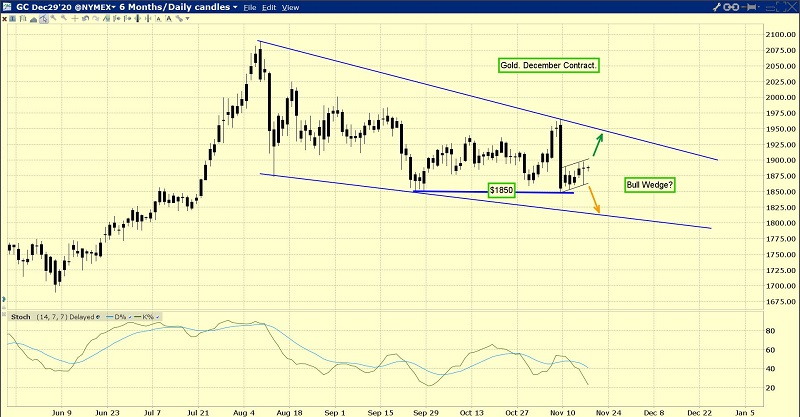This screenshot has height=417, width=800.
Task: Click the 2100.00 price axis label
Action: [781, 35]
